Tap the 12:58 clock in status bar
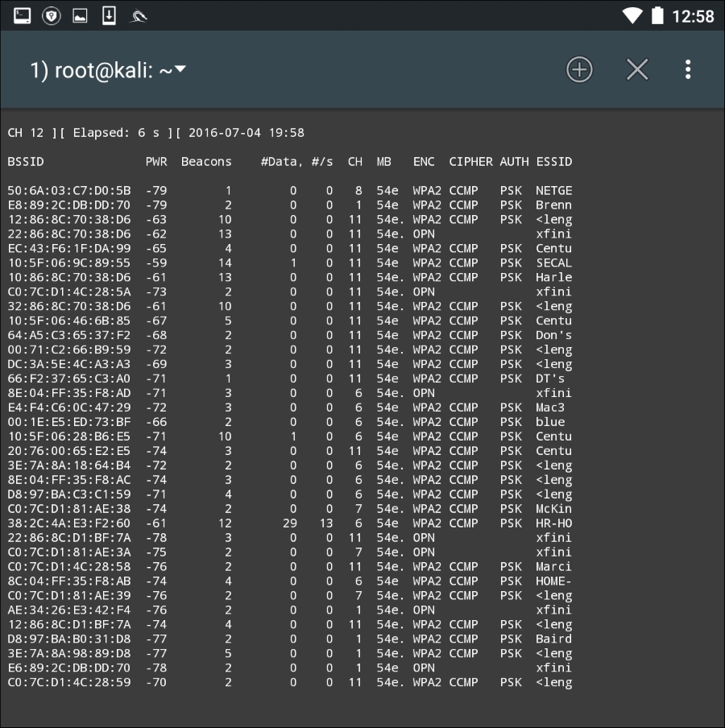The image size is (725, 728). pos(693,16)
